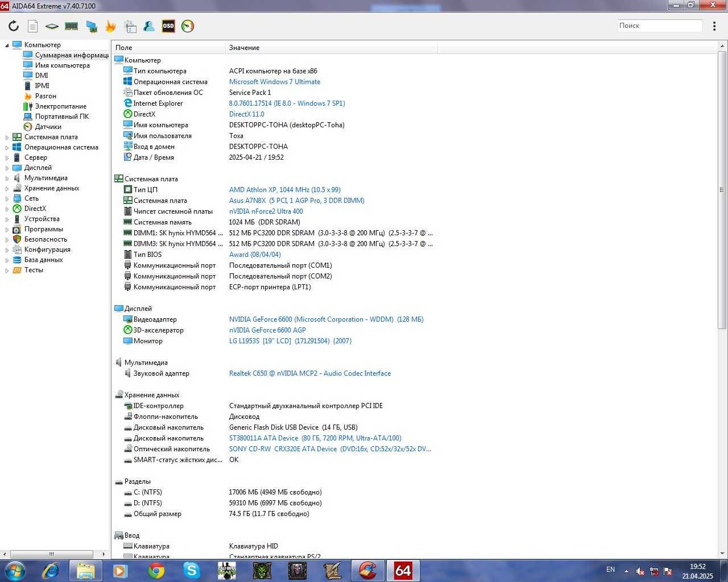The image size is (728, 582).
Task: Select DMI in the tree
Action: click(42, 76)
